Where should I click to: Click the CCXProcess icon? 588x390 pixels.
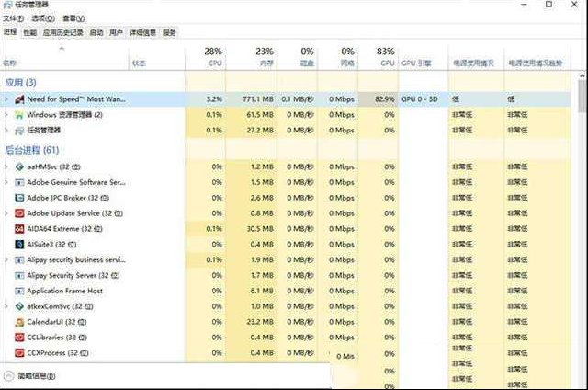tap(19, 353)
